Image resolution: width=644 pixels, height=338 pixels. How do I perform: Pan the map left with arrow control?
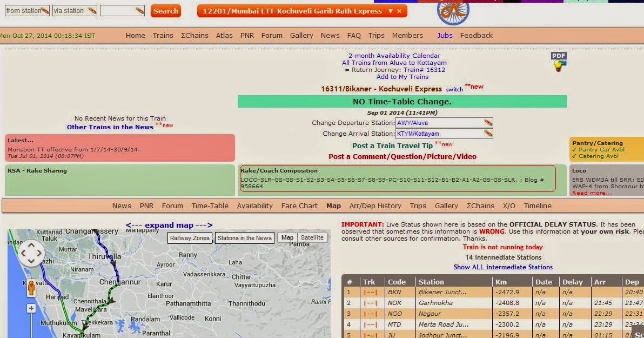(23, 253)
